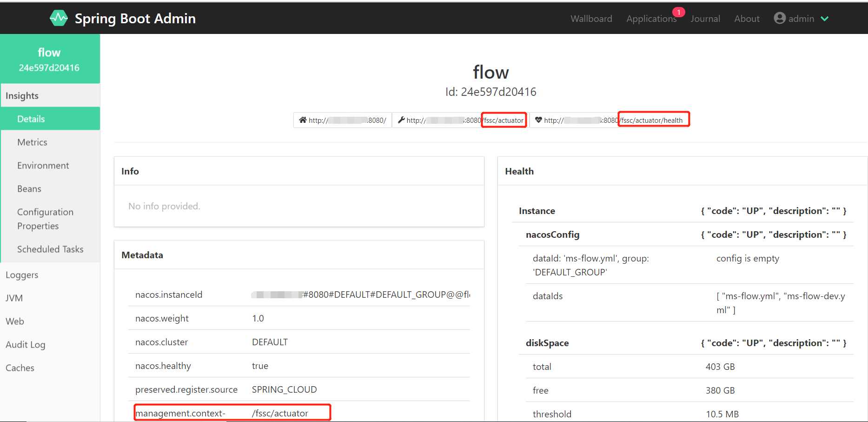This screenshot has width=868, height=422.
Task: Open the About navigation item
Action: [x=747, y=19]
